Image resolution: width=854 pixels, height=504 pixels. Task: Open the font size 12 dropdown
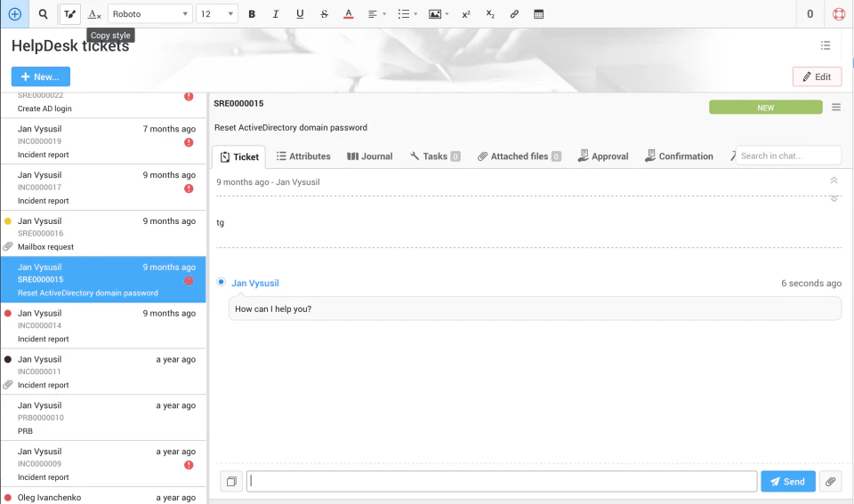click(217, 14)
